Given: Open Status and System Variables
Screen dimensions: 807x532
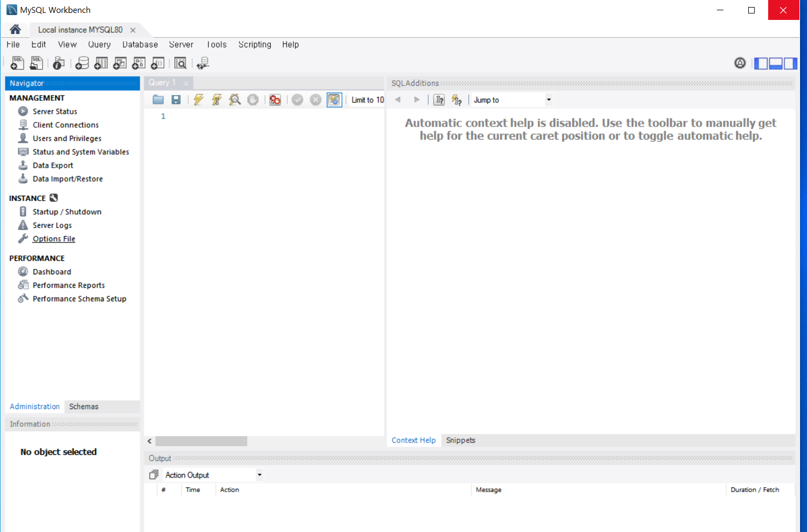Looking at the screenshot, I should [x=80, y=152].
